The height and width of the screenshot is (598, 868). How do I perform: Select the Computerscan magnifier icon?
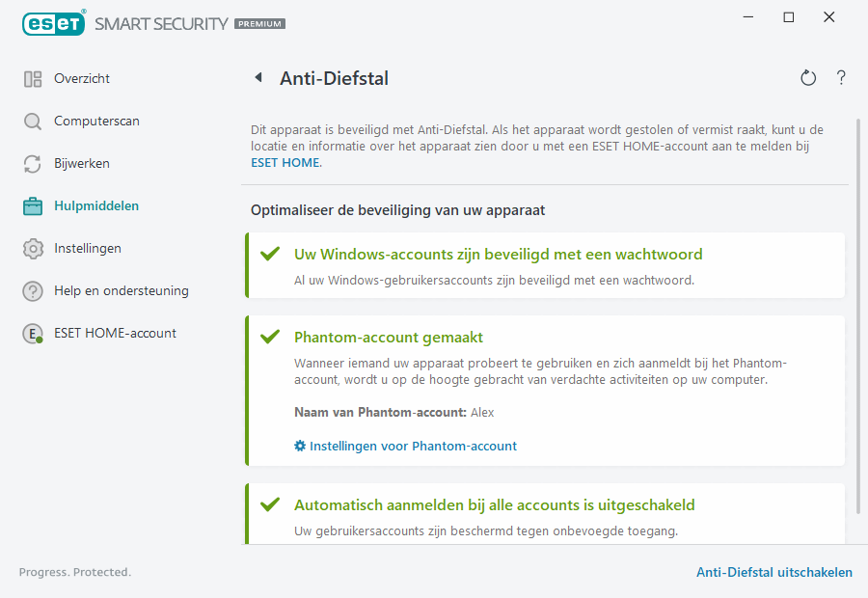coord(32,121)
